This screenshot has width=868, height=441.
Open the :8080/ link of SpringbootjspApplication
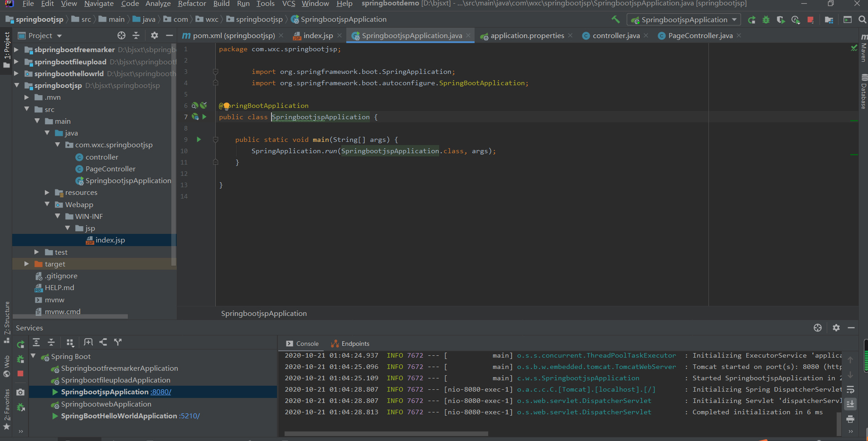[x=161, y=392]
